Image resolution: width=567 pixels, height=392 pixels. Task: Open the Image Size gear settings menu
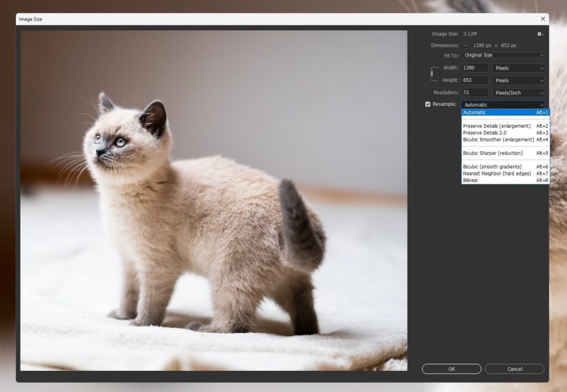540,34
